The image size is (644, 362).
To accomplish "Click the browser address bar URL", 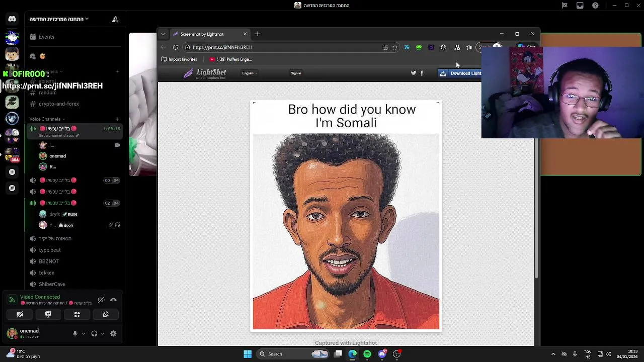I will pyautogui.click(x=222, y=47).
